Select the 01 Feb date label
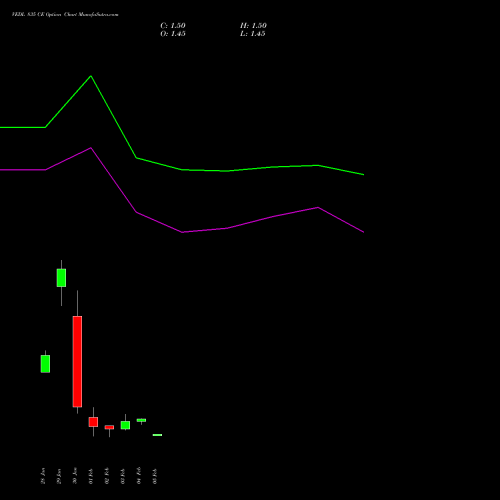This screenshot has height=500, width=500. [x=91, y=476]
